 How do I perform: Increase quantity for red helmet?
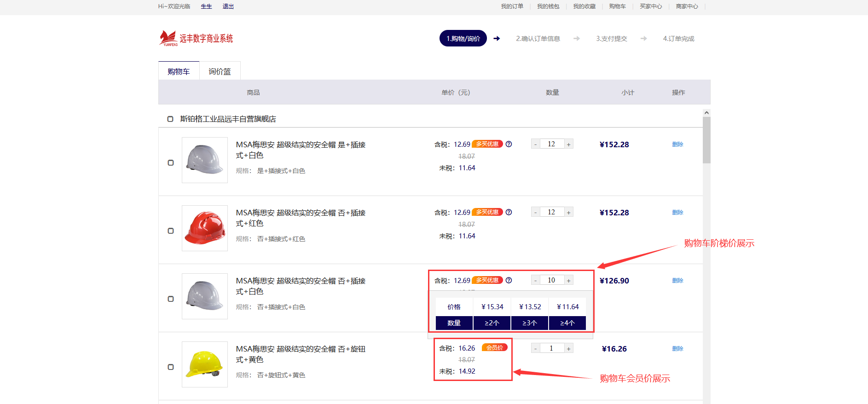(569, 212)
